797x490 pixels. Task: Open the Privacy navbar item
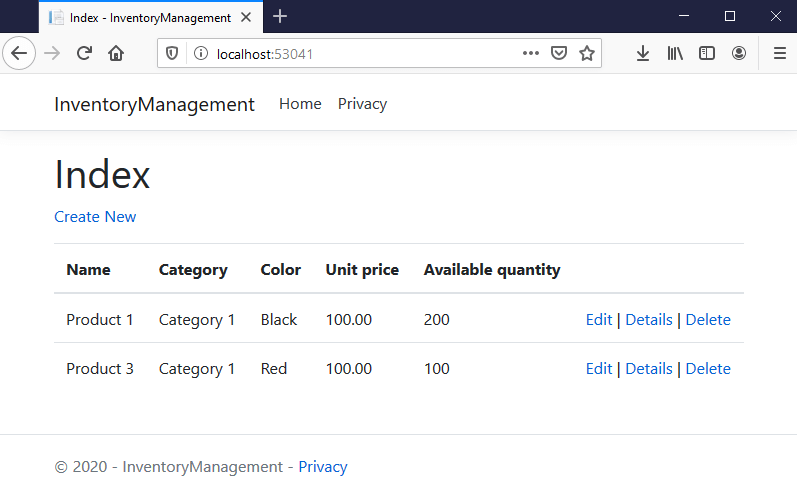tap(362, 104)
